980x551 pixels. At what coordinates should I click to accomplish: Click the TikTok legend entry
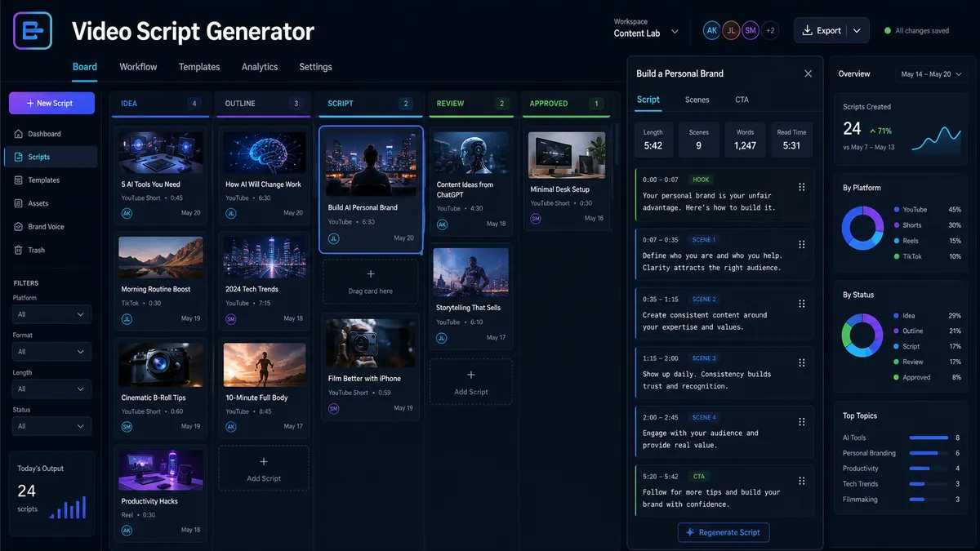coord(928,256)
